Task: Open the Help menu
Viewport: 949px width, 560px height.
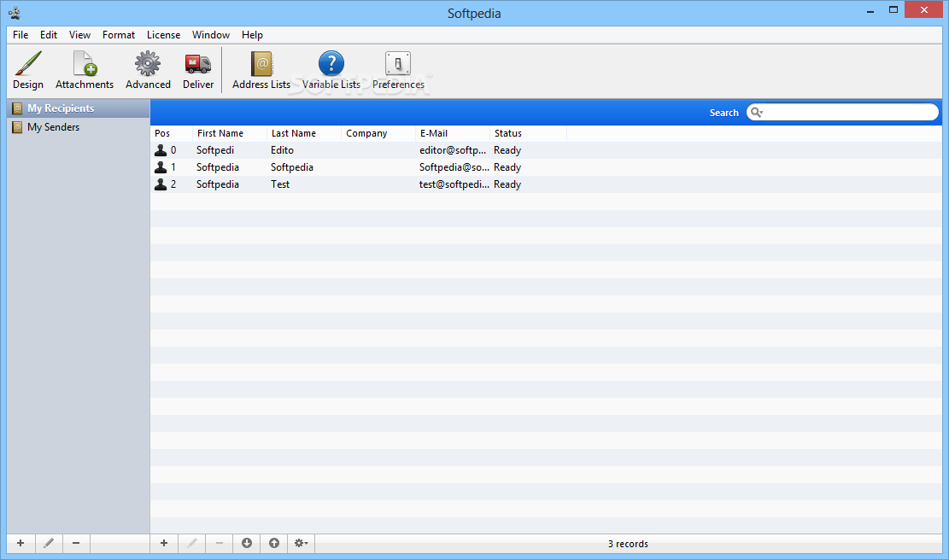Action: 252,34
